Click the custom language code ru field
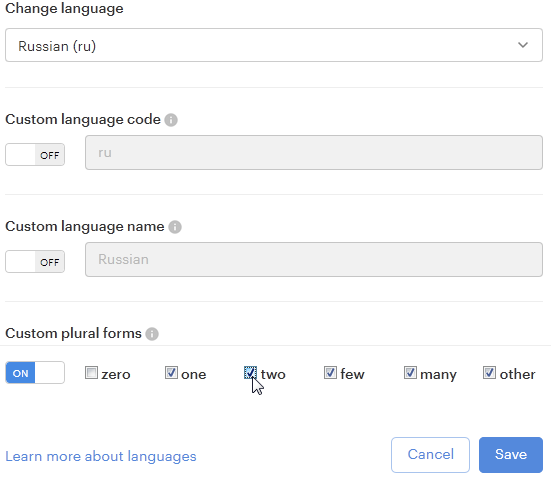This screenshot has height=478, width=551. [314, 153]
